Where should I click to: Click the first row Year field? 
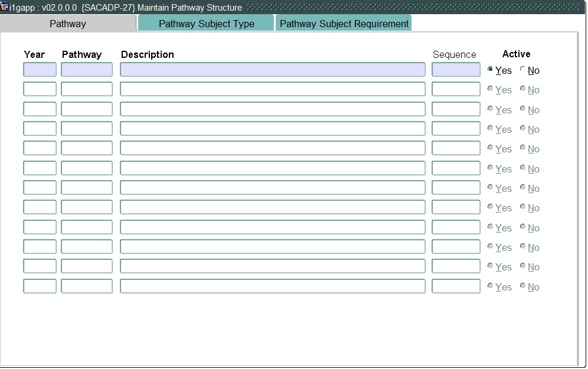pyautogui.click(x=40, y=70)
